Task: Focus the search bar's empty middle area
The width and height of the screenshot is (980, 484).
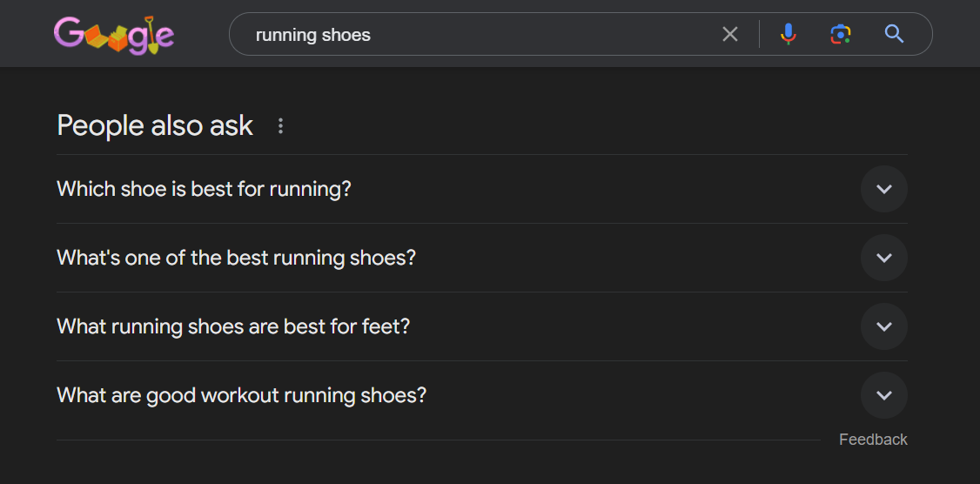Action: 540,35
